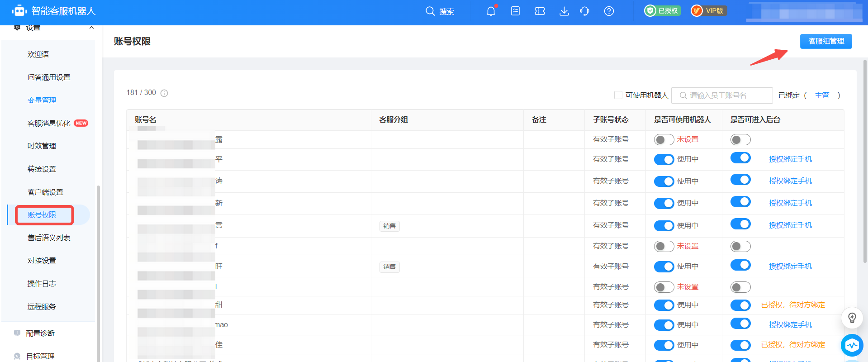Click the search magnifier icon in header
This screenshot has width=868, height=362.
(x=430, y=11)
